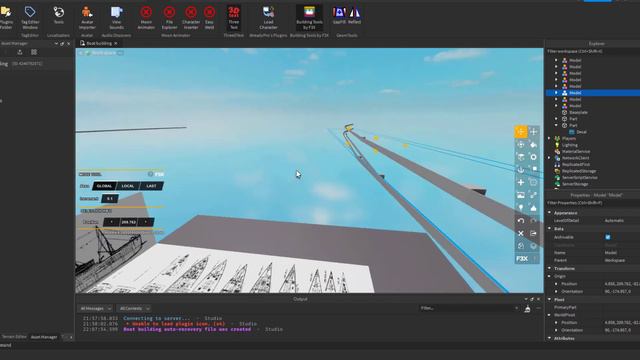Open the Moon Animator File Explorer

(169, 18)
